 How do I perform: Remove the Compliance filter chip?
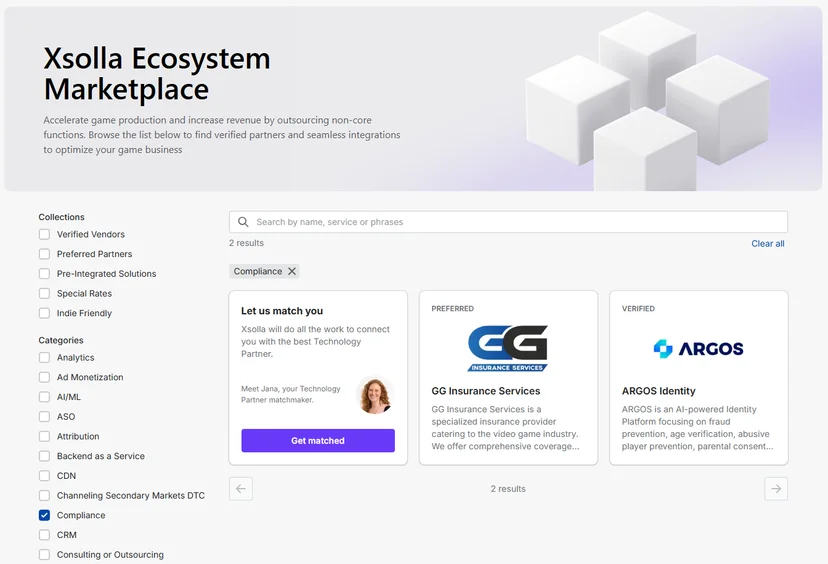point(292,271)
